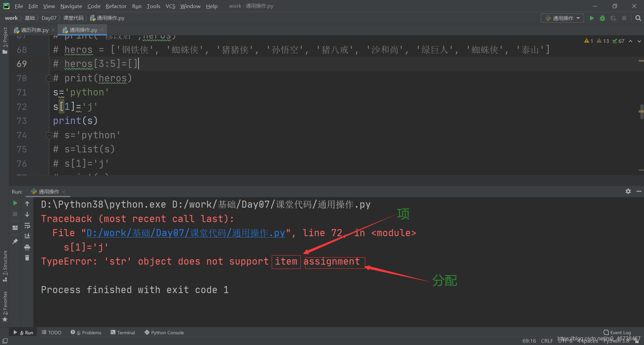Viewport: 644px width, 345px height.
Task: Go to next highlighted error arrow
Action: [x=639, y=41]
